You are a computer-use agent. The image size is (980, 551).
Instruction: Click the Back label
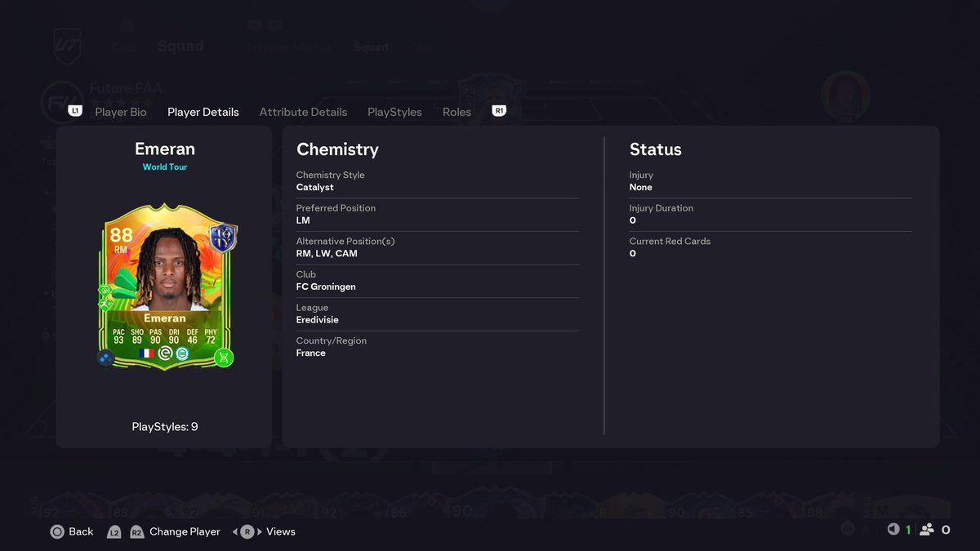(x=81, y=531)
